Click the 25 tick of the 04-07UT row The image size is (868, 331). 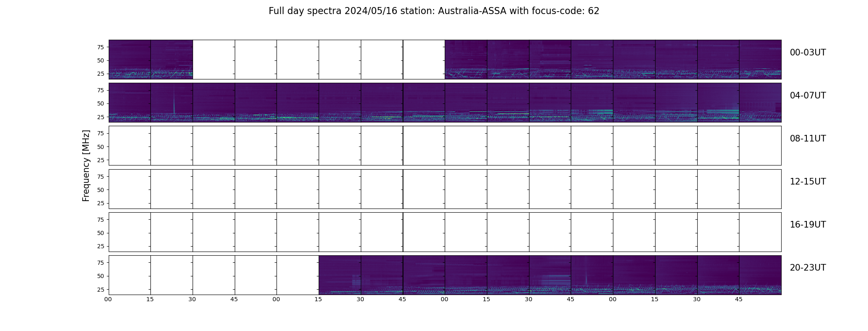point(100,117)
